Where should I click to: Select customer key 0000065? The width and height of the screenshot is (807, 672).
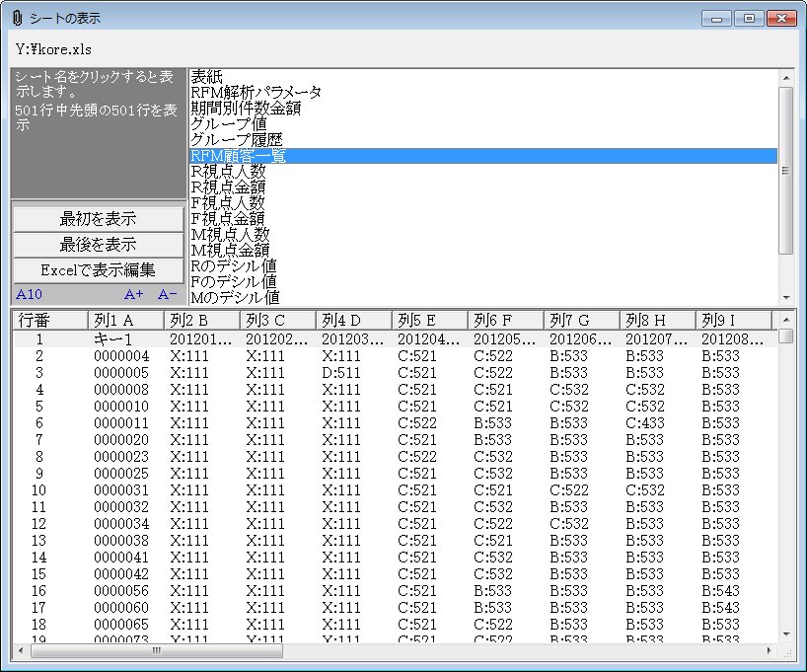click(121, 625)
